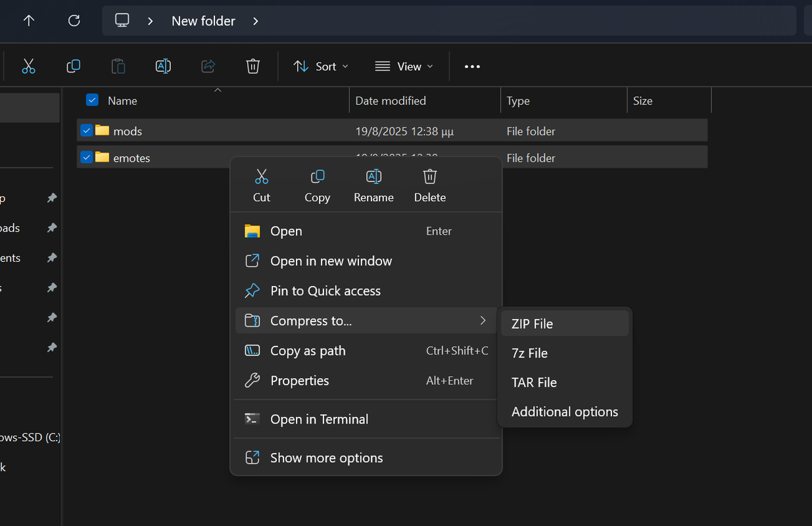Sort by the Date modified column header
Image resolution: width=812 pixels, height=526 pixels.
click(x=391, y=101)
